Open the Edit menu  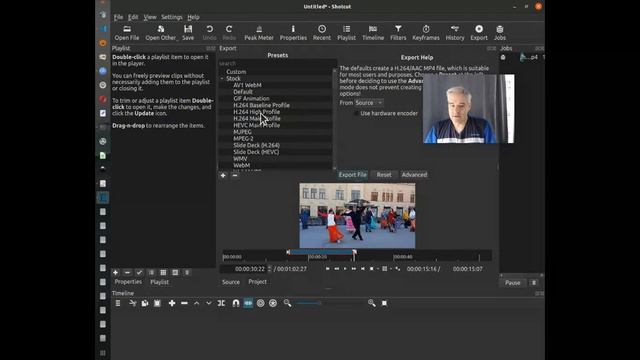coord(133,17)
